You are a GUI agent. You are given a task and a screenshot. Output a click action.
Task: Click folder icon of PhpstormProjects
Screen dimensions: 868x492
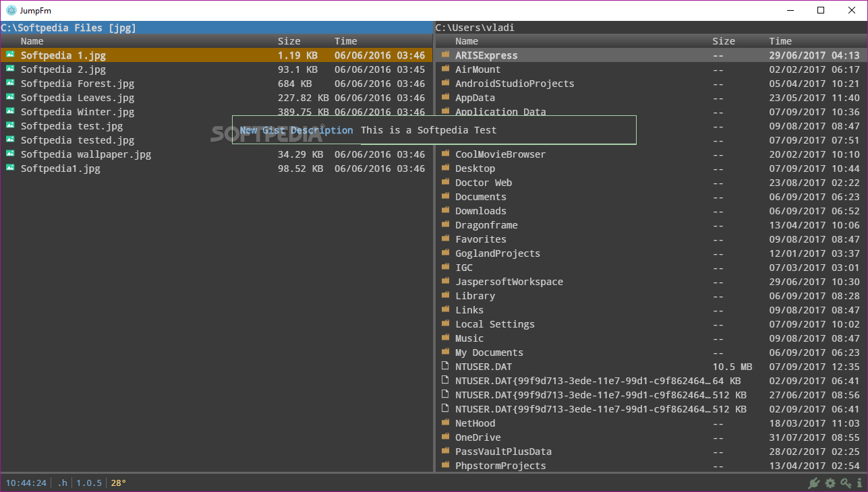(x=445, y=465)
